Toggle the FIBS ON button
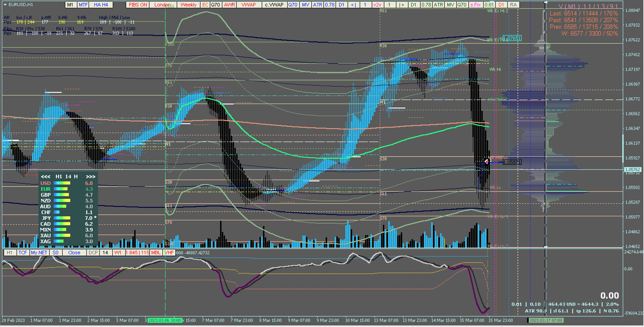 (138, 5)
